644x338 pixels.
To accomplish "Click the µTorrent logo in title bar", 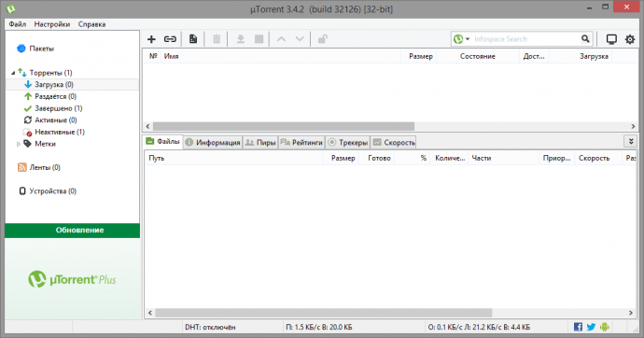I will point(10,8).
